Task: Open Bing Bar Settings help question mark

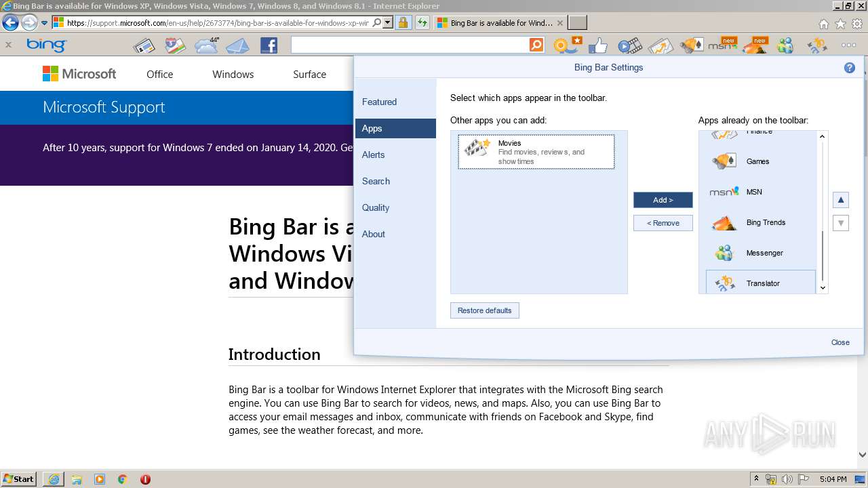Action: pyautogui.click(x=849, y=68)
